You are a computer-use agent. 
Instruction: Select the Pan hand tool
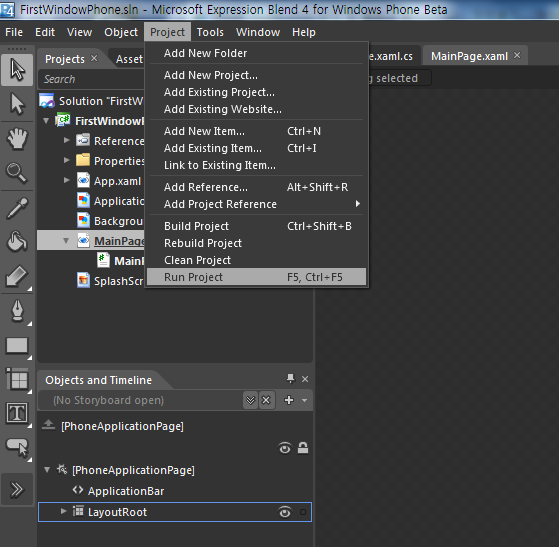(x=17, y=138)
